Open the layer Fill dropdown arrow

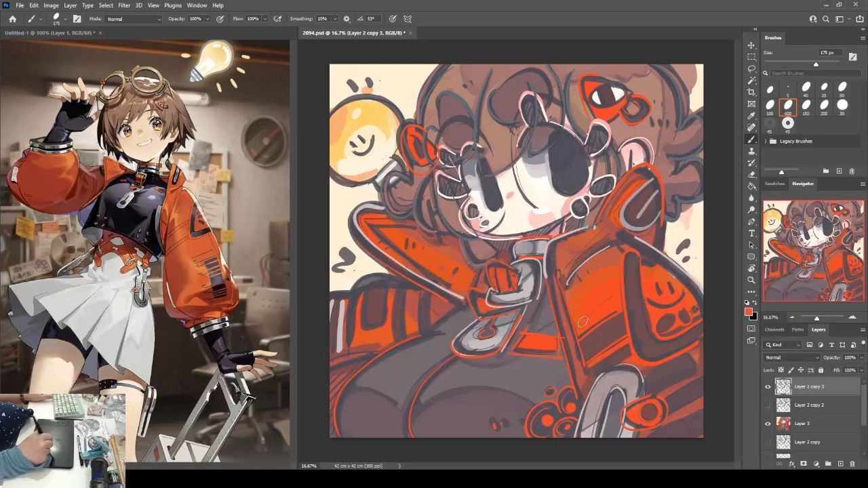click(861, 370)
